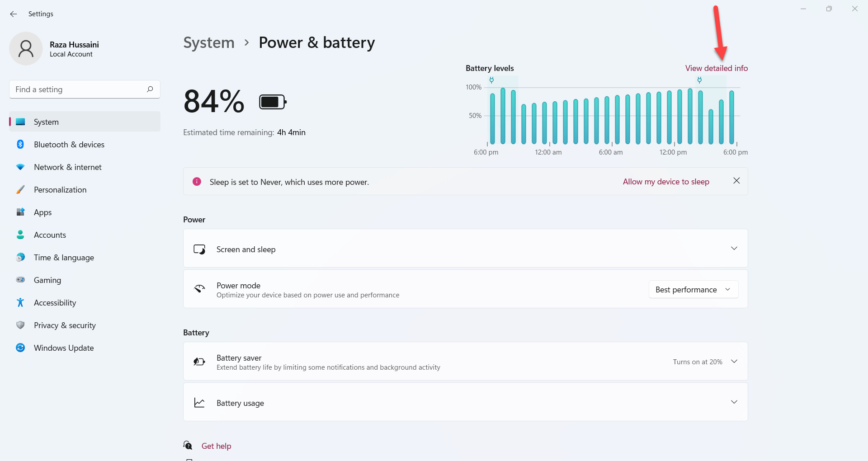
Task: Click Allow my device to sleep
Action: click(665, 182)
